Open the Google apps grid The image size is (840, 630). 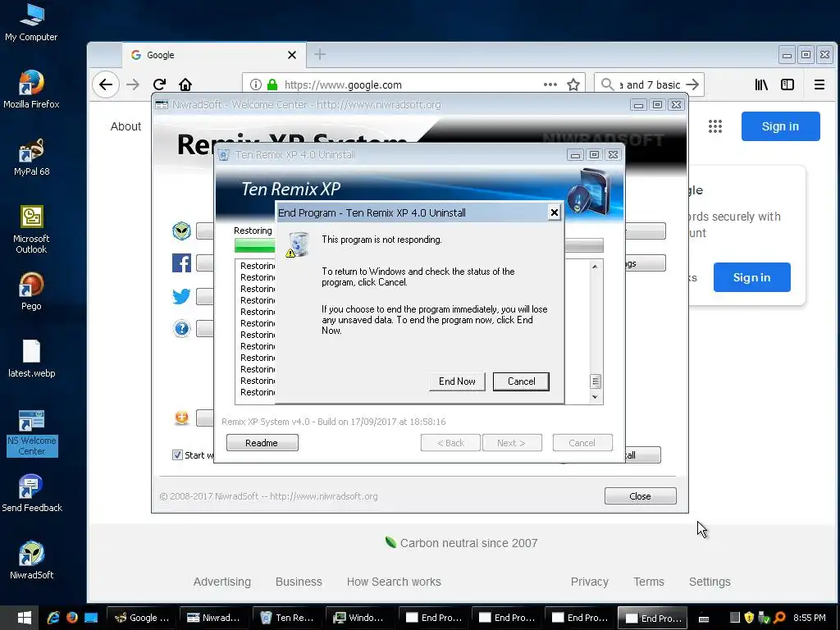tap(715, 126)
